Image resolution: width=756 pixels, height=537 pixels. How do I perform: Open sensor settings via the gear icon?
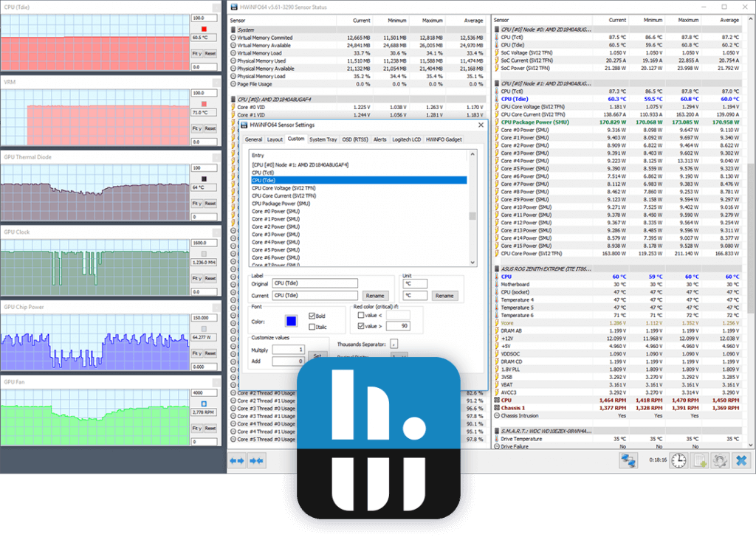coord(720,460)
